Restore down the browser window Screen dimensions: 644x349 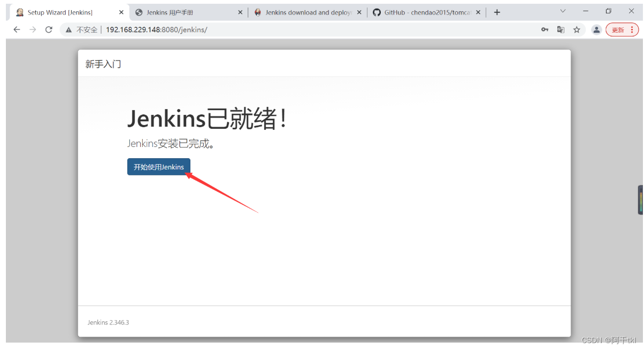(608, 11)
